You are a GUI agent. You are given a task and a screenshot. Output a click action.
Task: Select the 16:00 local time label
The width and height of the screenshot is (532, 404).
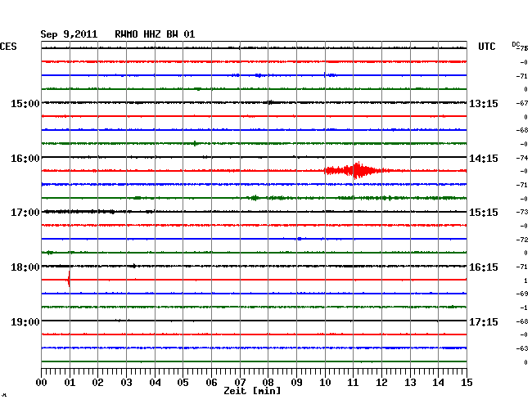[25, 159]
